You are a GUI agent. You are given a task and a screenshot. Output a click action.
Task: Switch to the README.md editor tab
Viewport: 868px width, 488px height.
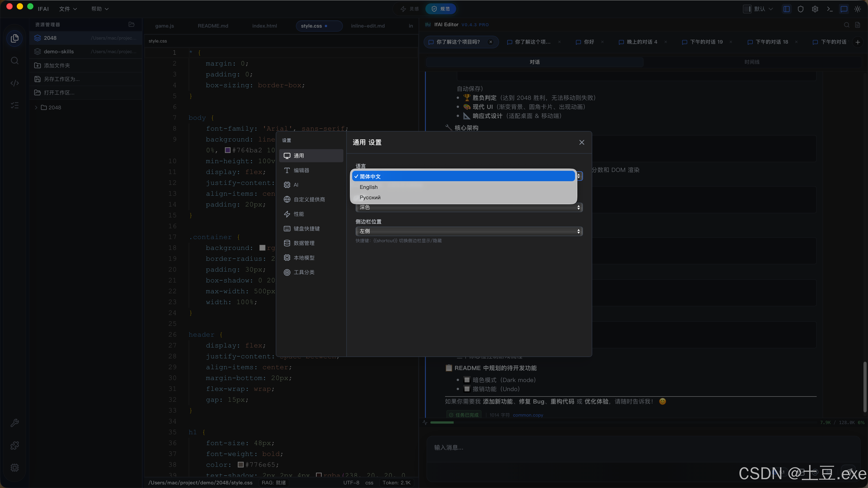click(x=213, y=26)
